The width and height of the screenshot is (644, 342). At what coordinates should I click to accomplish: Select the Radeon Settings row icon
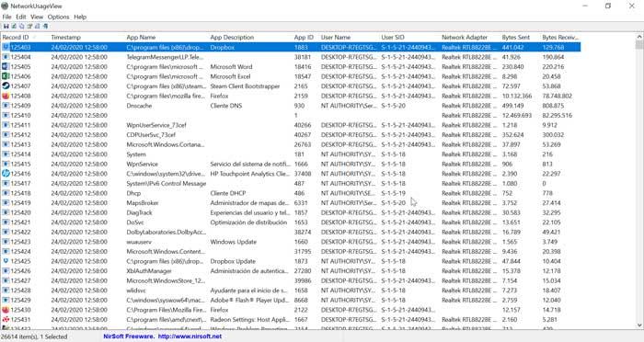pyautogui.click(x=6, y=319)
